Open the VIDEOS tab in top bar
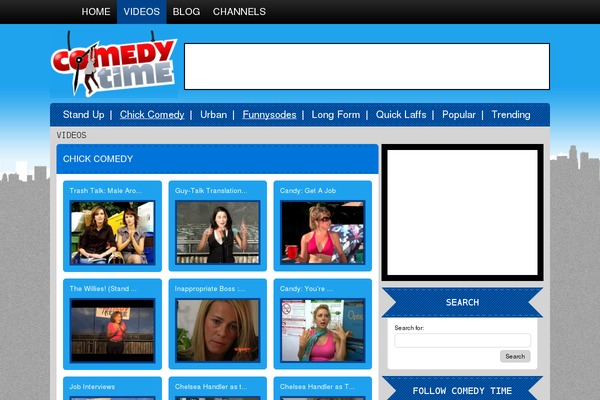Image resolution: width=600 pixels, height=400 pixels. point(142,11)
